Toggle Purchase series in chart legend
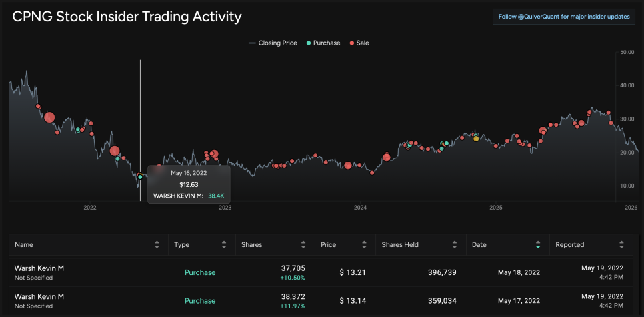Image resolution: width=644 pixels, height=317 pixels. pyautogui.click(x=323, y=43)
